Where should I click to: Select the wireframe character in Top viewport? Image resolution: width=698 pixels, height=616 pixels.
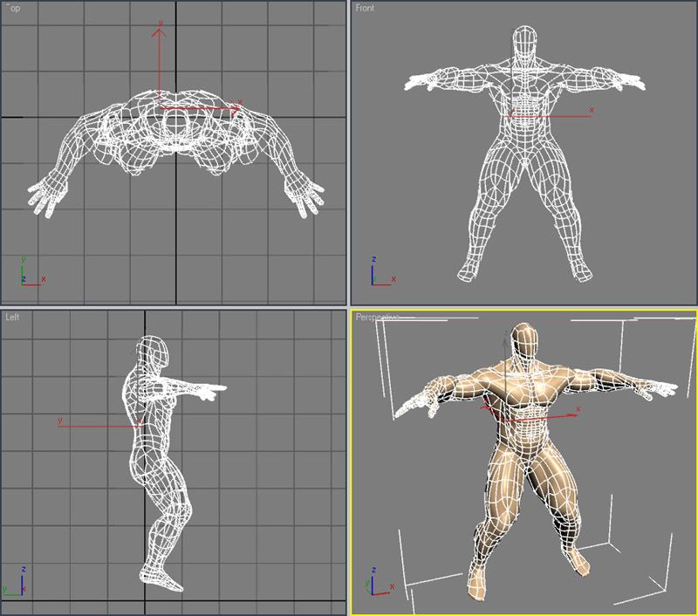pos(176,154)
